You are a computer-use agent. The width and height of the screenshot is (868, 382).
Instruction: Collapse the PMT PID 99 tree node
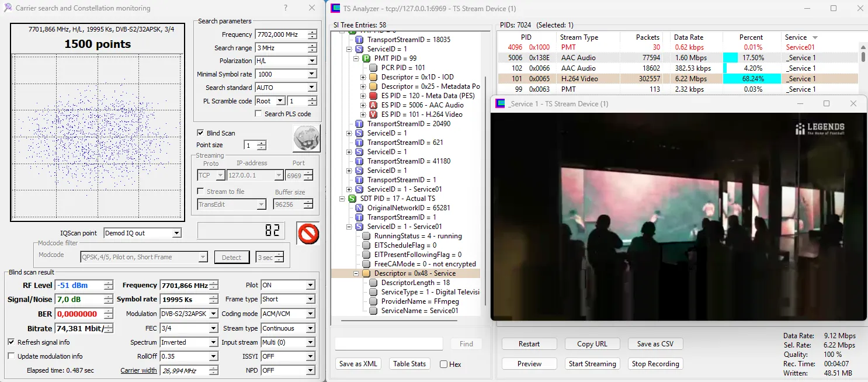click(356, 58)
